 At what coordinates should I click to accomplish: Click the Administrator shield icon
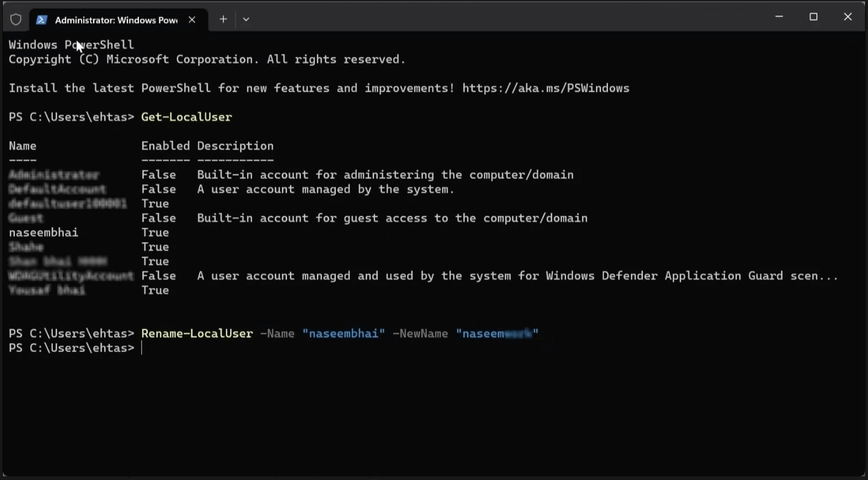(x=15, y=19)
